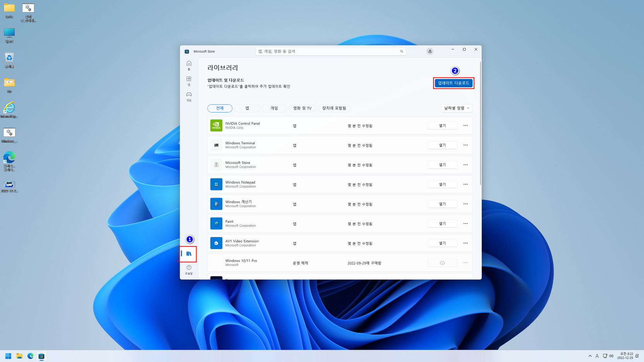
Task: Click the Windows Terminal app icon
Action: (216, 145)
